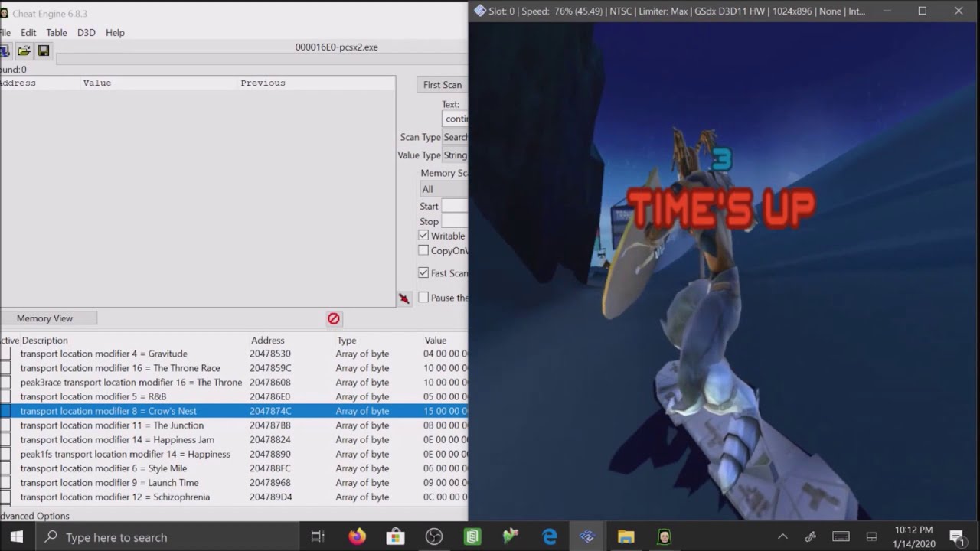Show hidden system tray icons

click(x=782, y=537)
